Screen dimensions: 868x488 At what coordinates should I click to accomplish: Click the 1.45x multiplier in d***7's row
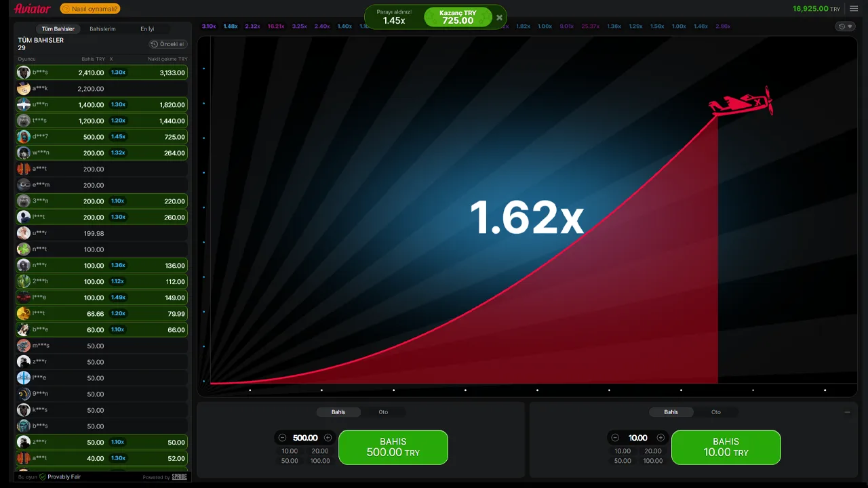tap(118, 137)
